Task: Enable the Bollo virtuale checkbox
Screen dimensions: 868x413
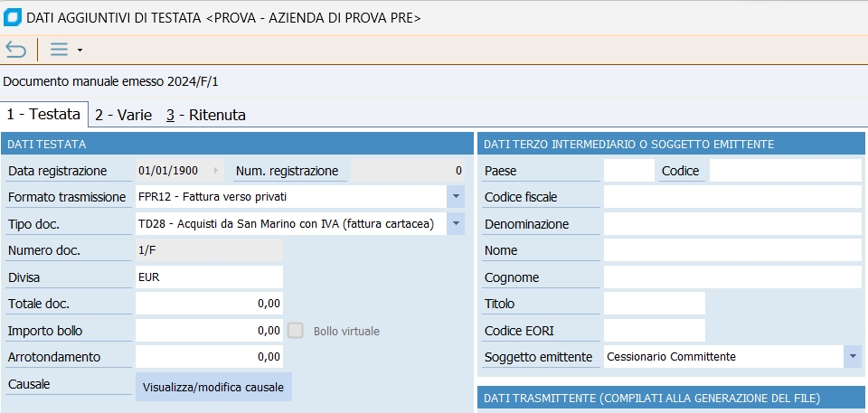Action: click(295, 331)
